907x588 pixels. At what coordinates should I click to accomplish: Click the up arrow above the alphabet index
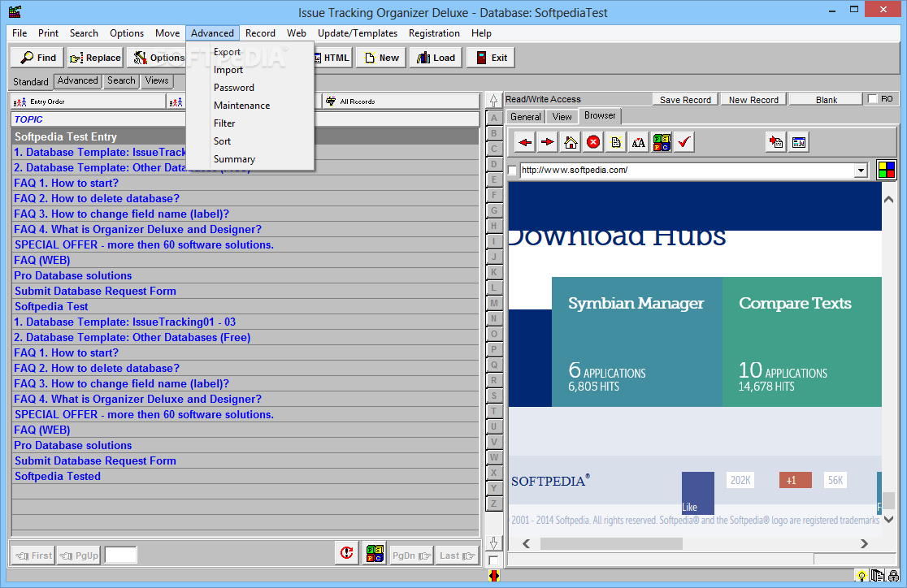[493, 101]
